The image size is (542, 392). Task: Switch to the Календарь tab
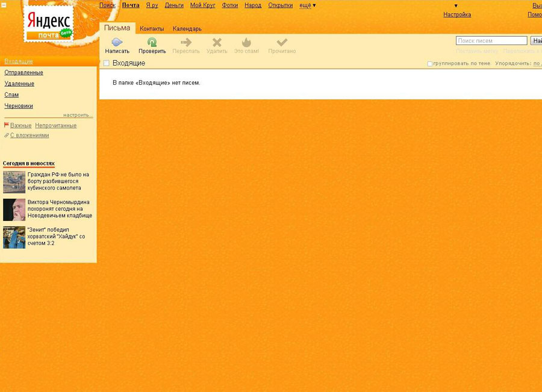pyautogui.click(x=187, y=29)
